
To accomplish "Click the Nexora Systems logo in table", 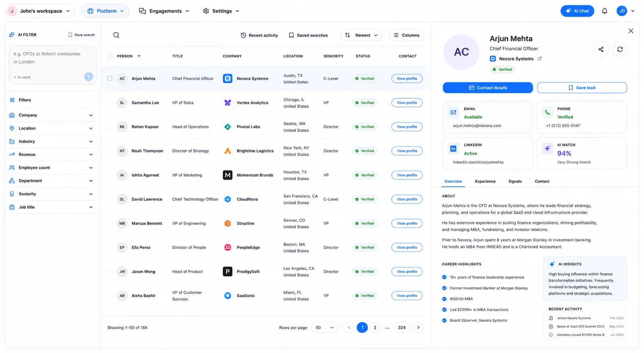I will click(227, 78).
